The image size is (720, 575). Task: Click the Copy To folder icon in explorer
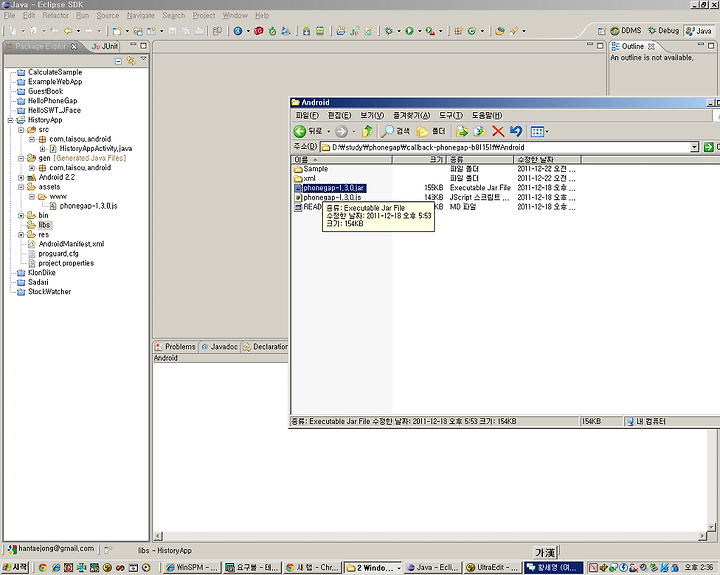pyautogui.click(x=479, y=131)
